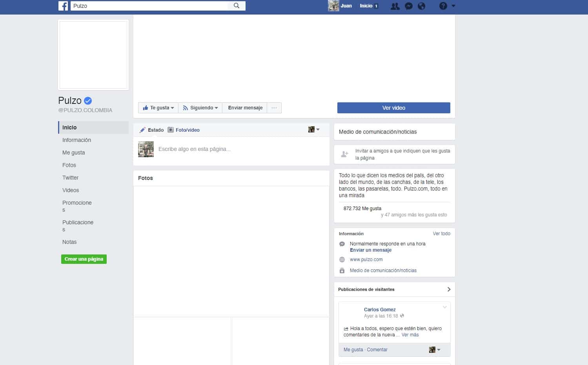Click the search magnifier icon
The width and height of the screenshot is (588, 365).
237,5
